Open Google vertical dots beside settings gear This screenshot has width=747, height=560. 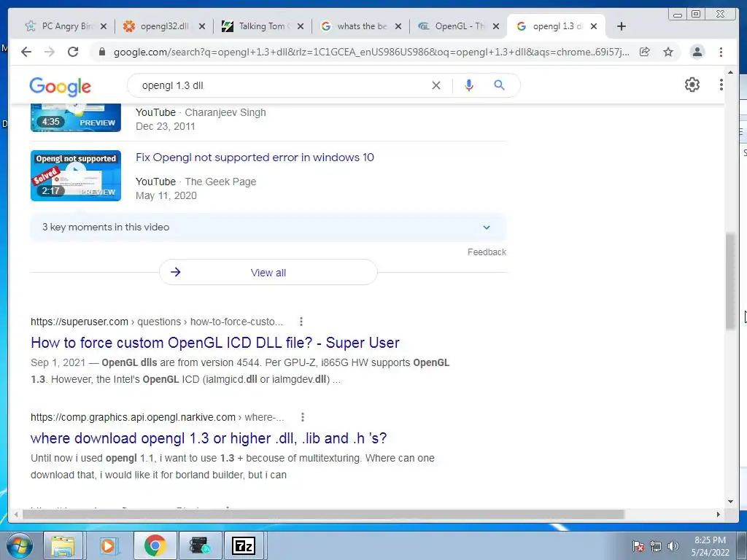point(721,85)
